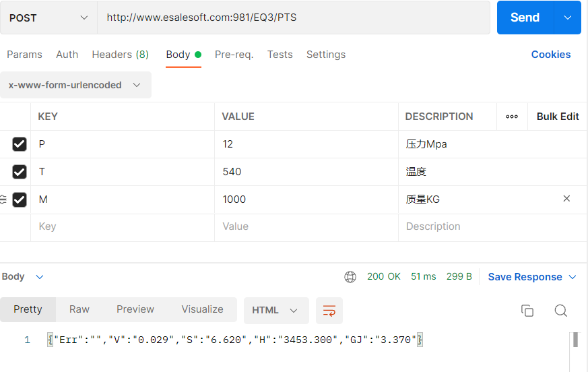
Task: Open the three-dots column options
Action: [x=512, y=117]
